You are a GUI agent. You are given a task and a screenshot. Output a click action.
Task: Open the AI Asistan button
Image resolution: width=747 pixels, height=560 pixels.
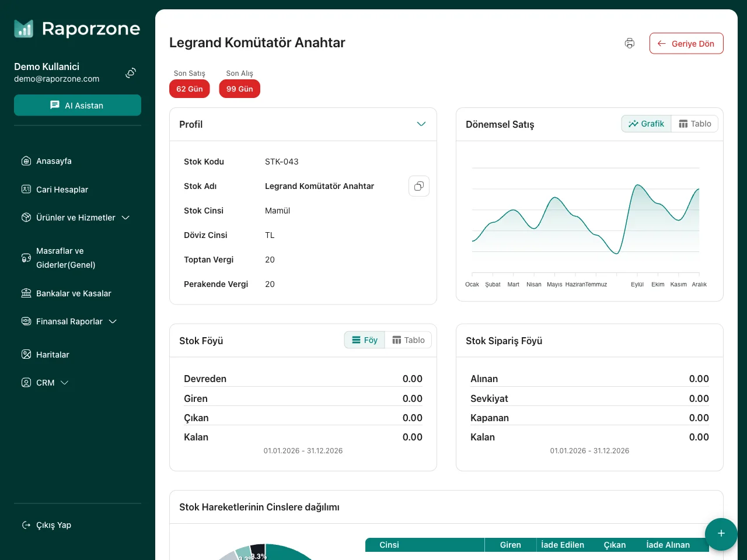coord(78,106)
